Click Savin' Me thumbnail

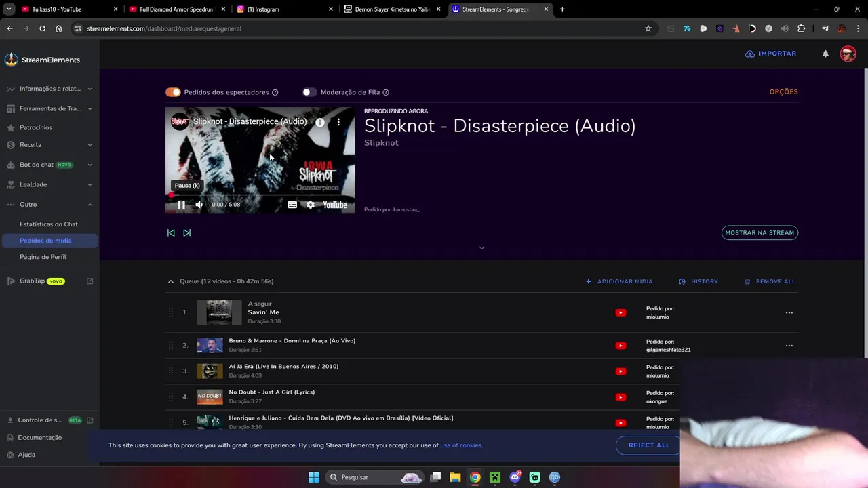tap(219, 312)
